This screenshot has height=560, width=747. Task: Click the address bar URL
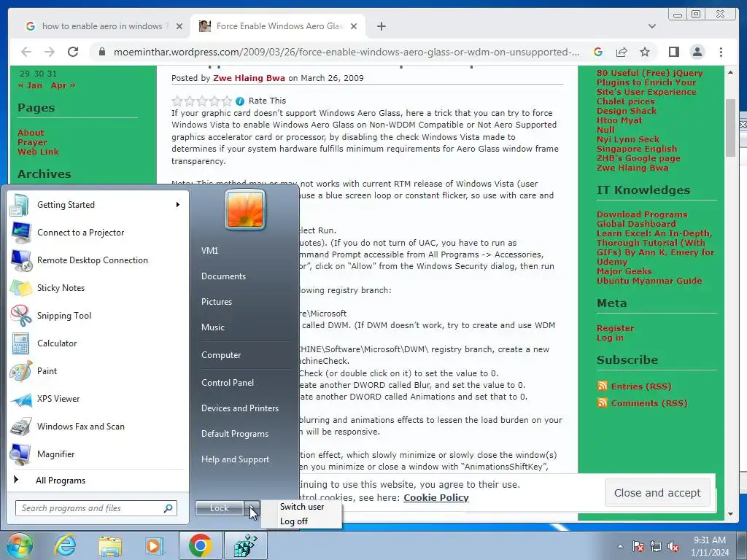pyautogui.click(x=347, y=52)
